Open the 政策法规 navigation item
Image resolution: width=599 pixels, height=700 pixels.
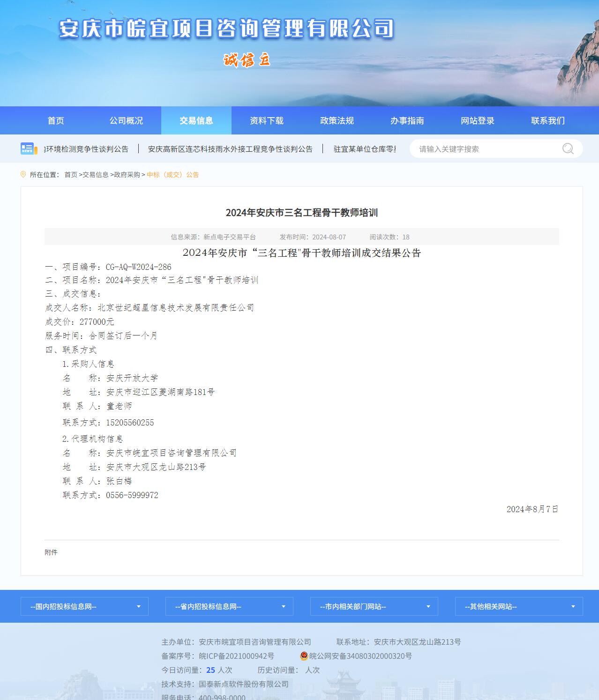point(337,121)
